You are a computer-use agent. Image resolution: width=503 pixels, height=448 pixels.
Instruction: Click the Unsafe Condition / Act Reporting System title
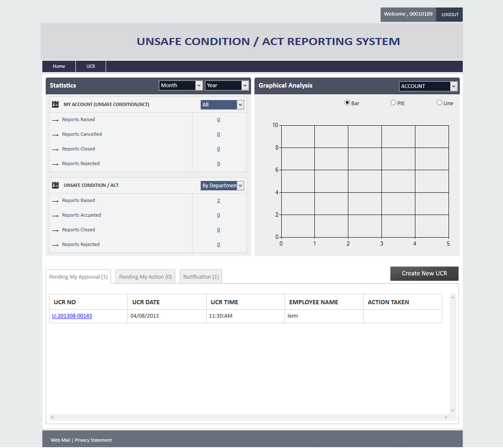coord(268,41)
